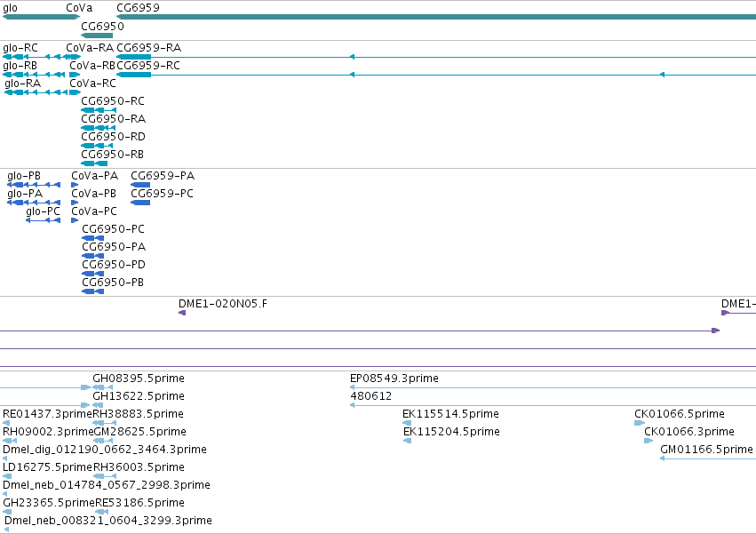Click the glo-RB transcript

pos(33,75)
